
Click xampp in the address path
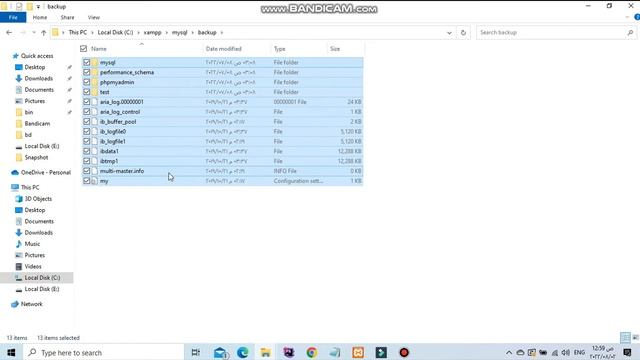[x=152, y=33]
